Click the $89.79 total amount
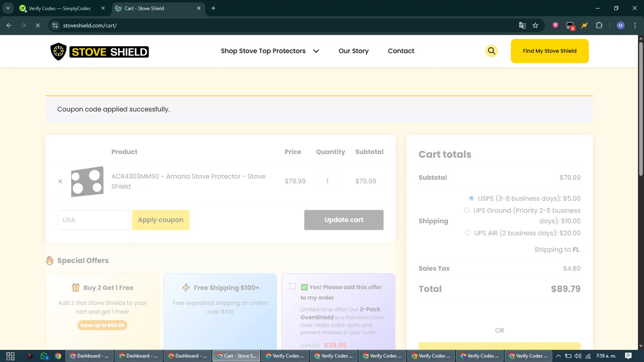 click(x=565, y=289)
